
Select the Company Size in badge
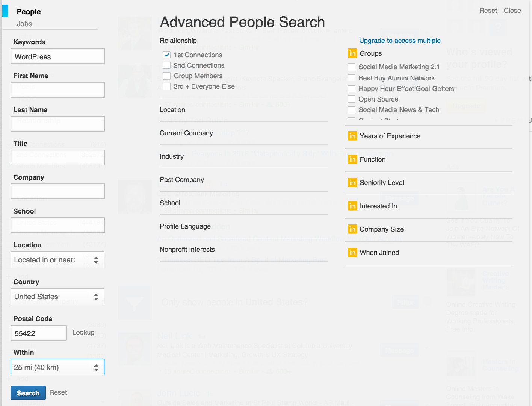352,229
